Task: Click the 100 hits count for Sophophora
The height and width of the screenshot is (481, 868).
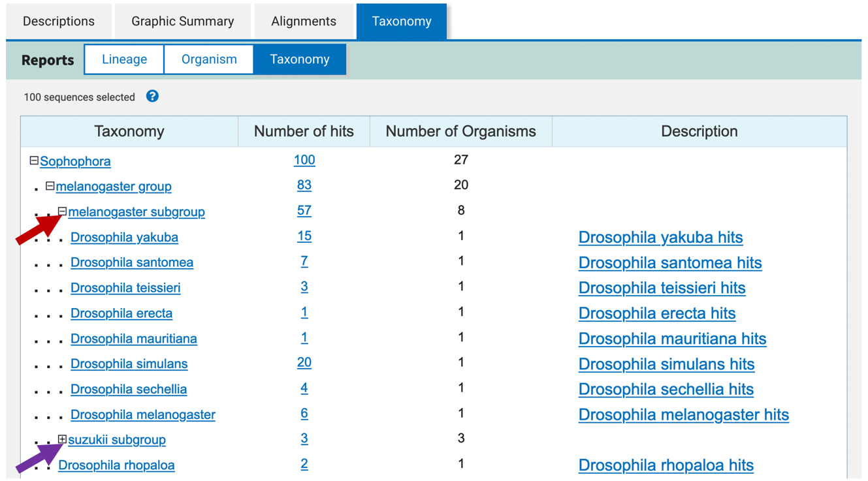Action: [x=304, y=160]
